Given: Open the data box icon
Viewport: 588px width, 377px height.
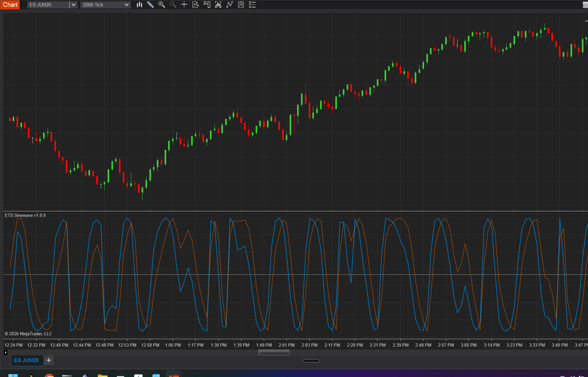Looking at the screenshot, I should pos(195,5).
